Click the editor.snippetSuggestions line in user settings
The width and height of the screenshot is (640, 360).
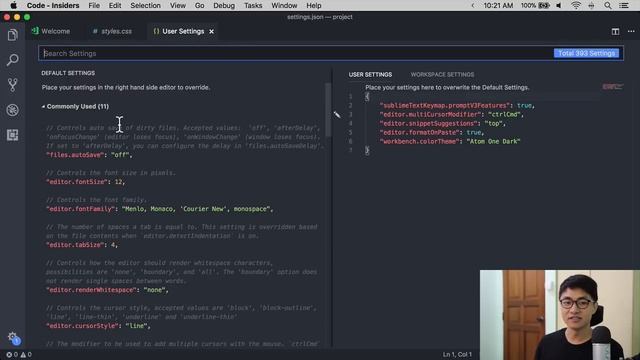[x=442, y=124]
